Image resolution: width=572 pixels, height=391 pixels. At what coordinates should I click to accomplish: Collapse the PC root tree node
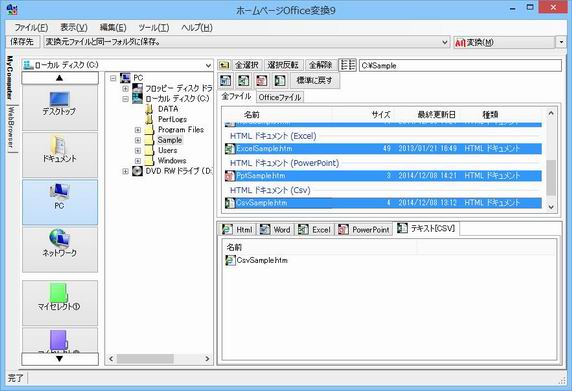113,78
